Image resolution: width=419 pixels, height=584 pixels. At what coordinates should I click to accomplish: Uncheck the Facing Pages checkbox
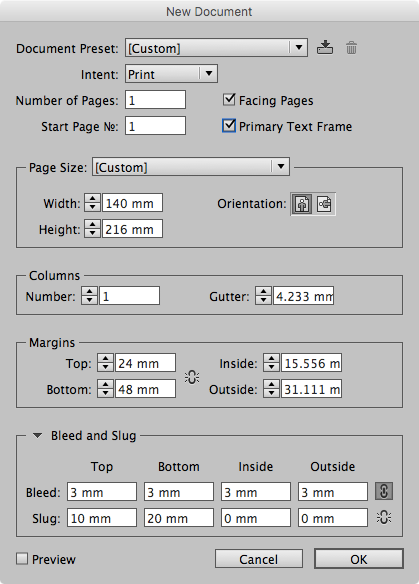pyautogui.click(x=229, y=100)
